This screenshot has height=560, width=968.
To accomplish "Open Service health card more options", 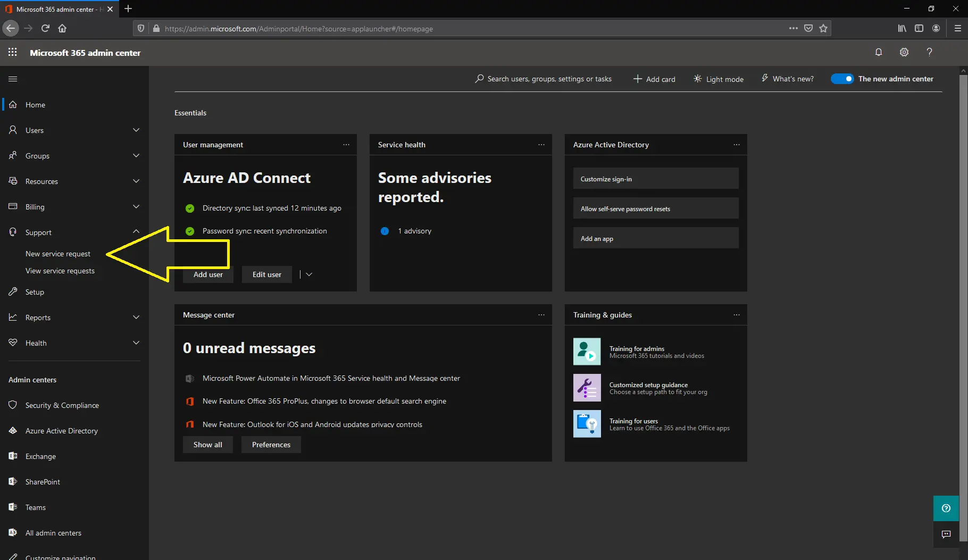I will click(x=541, y=145).
